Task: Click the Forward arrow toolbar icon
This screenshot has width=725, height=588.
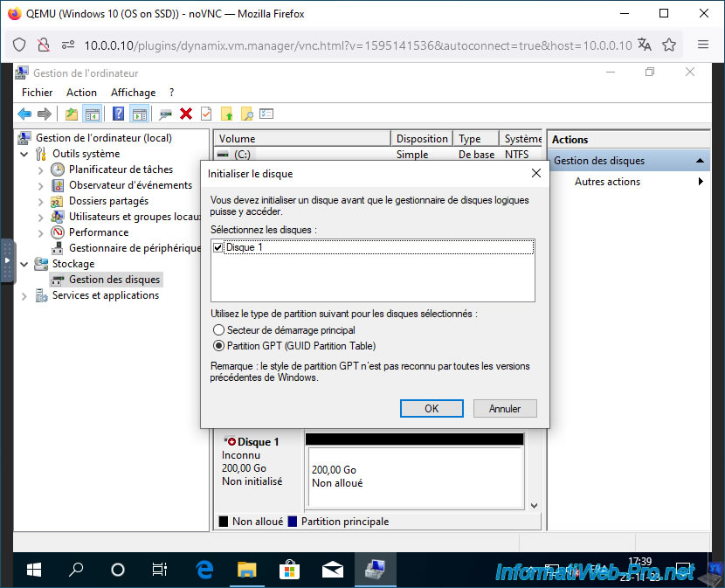Action: (44, 114)
